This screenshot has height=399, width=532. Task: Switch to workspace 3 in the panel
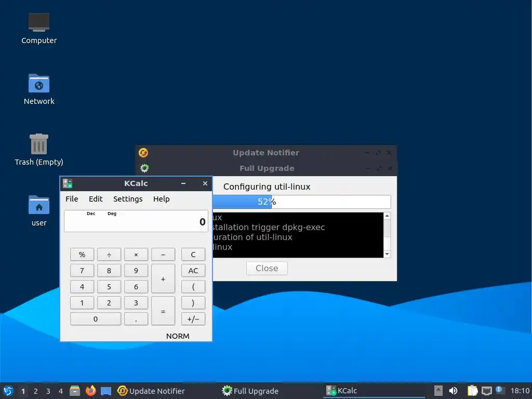(x=48, y=391)
